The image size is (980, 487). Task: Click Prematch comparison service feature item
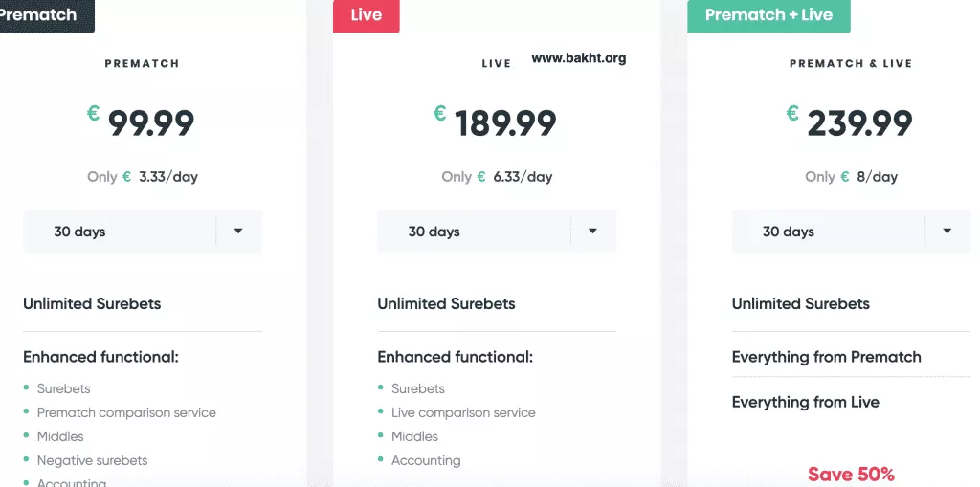click(126, 412)
